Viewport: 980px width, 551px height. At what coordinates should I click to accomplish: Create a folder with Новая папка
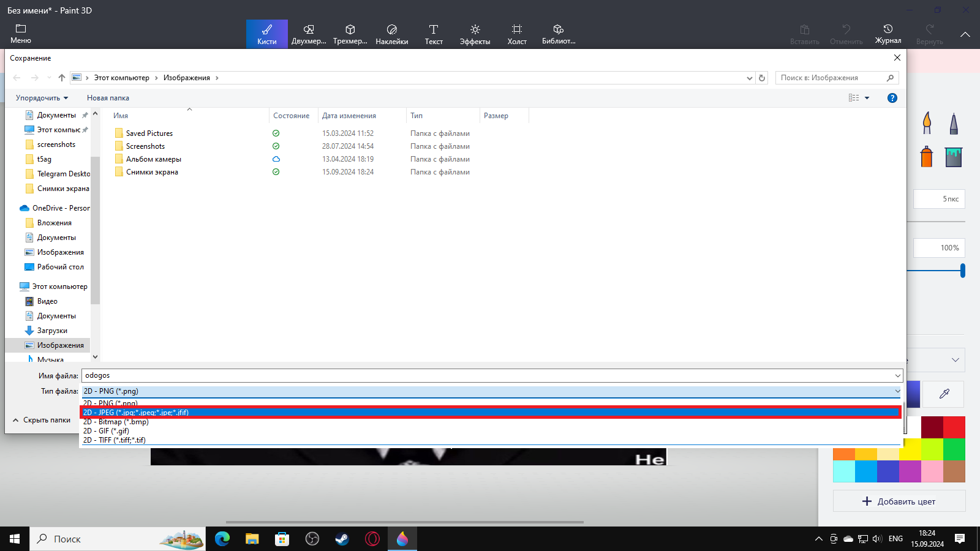pyautogui.click(x=108, y=98)
